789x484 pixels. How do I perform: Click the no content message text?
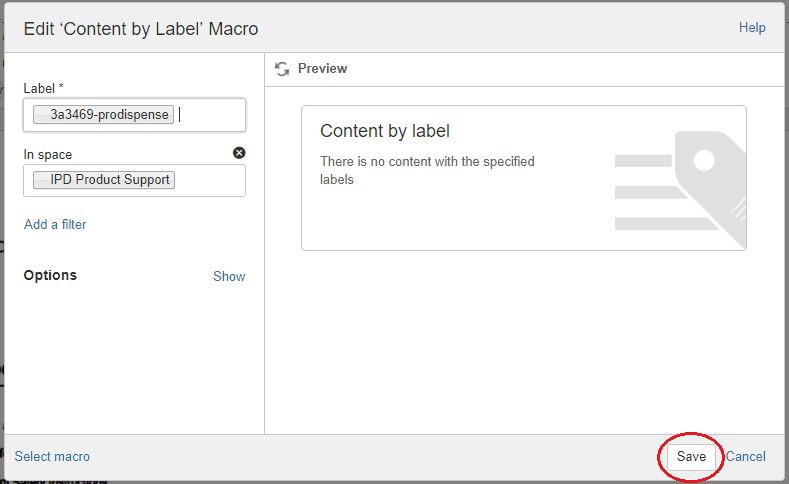(x=427, y=171)
